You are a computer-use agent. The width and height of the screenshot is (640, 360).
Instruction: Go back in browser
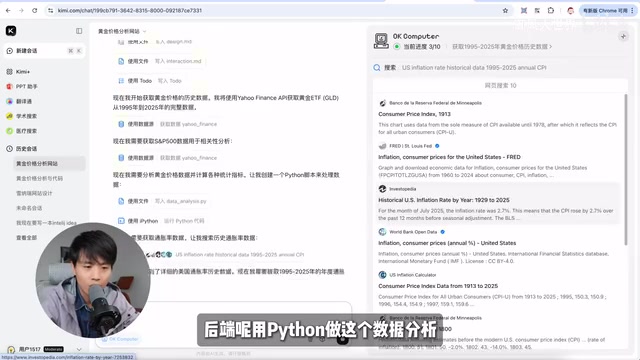(8, 11)
